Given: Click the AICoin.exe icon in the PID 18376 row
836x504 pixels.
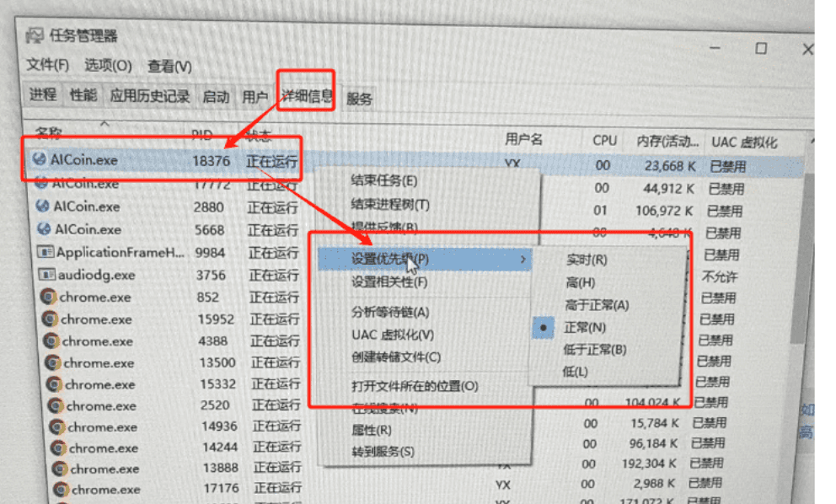Looking at the screenshot, I should coord(39,159).
